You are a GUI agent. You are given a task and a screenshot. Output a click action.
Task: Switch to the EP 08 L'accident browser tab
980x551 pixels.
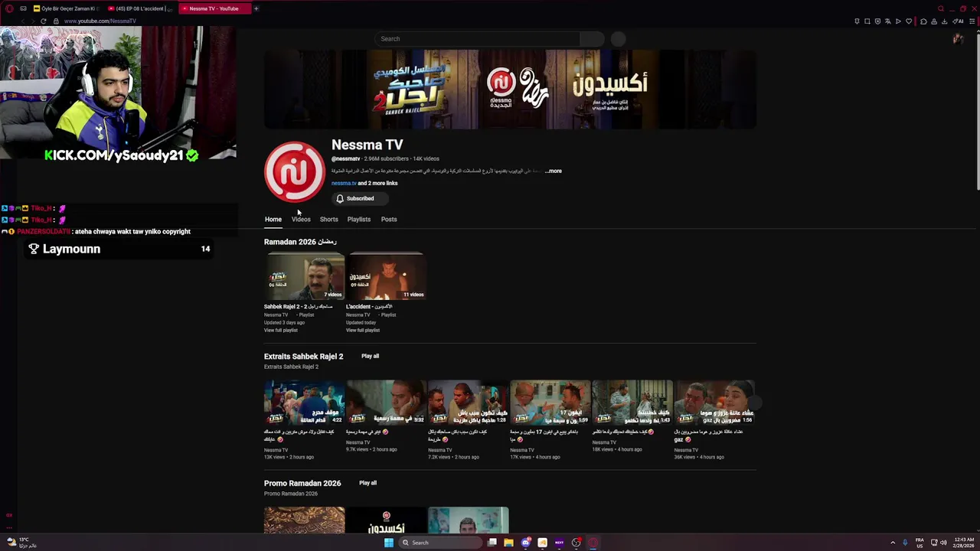click(140, 8)
